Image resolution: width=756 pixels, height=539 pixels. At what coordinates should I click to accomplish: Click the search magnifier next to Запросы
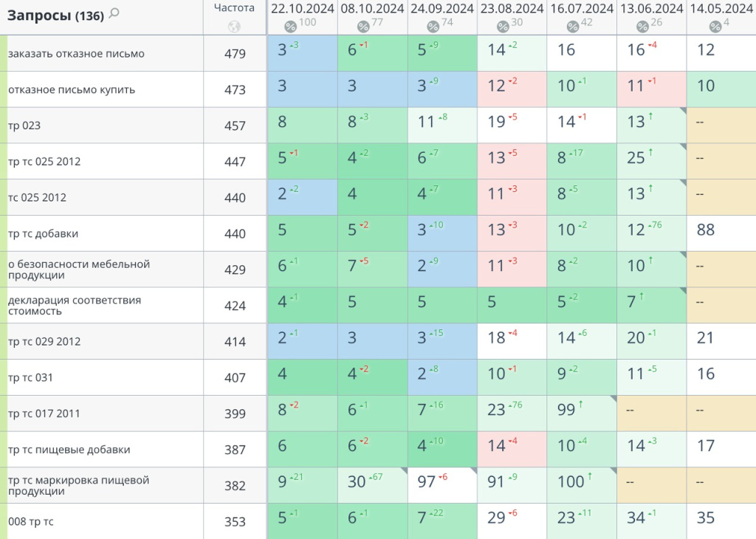114,13
